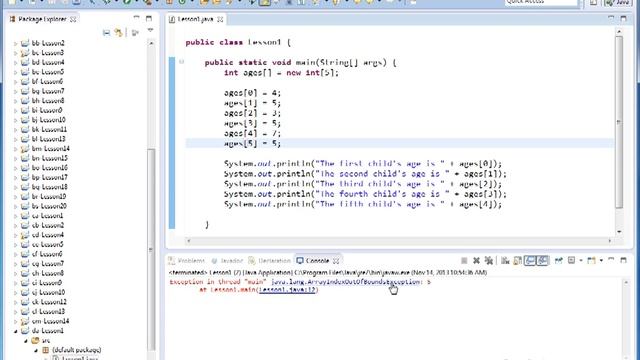
Task: Open the Display Selected Console dropdown arrow
Action: pyautogui.click(x=580, y=260)
